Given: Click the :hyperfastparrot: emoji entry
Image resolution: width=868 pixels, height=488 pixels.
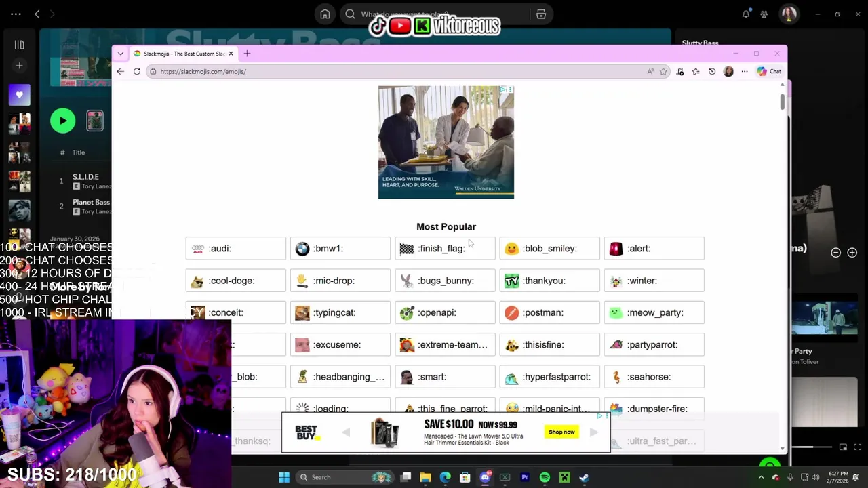Looking at the screenshot, I should pyautogui.click(x=550, y=377).
